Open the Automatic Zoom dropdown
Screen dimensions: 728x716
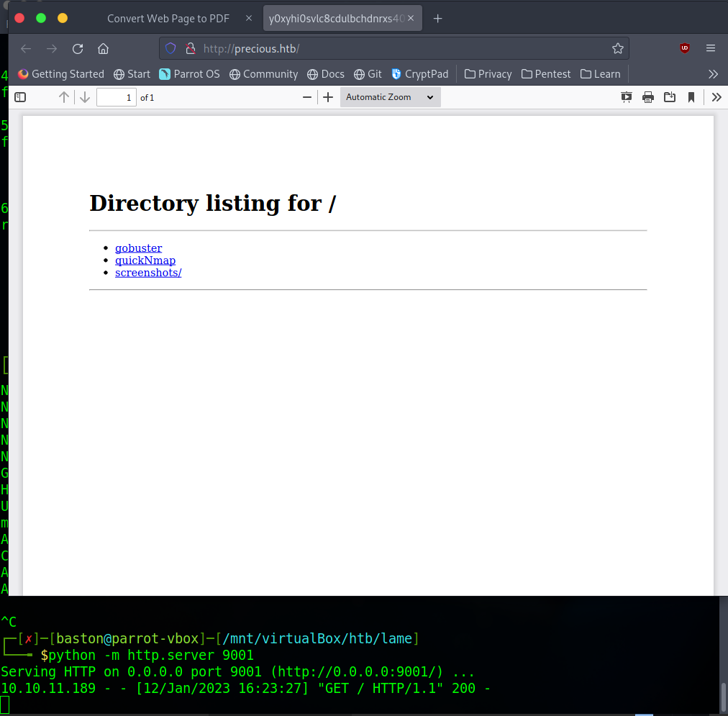pyautogui.click(x=390, y=96)
